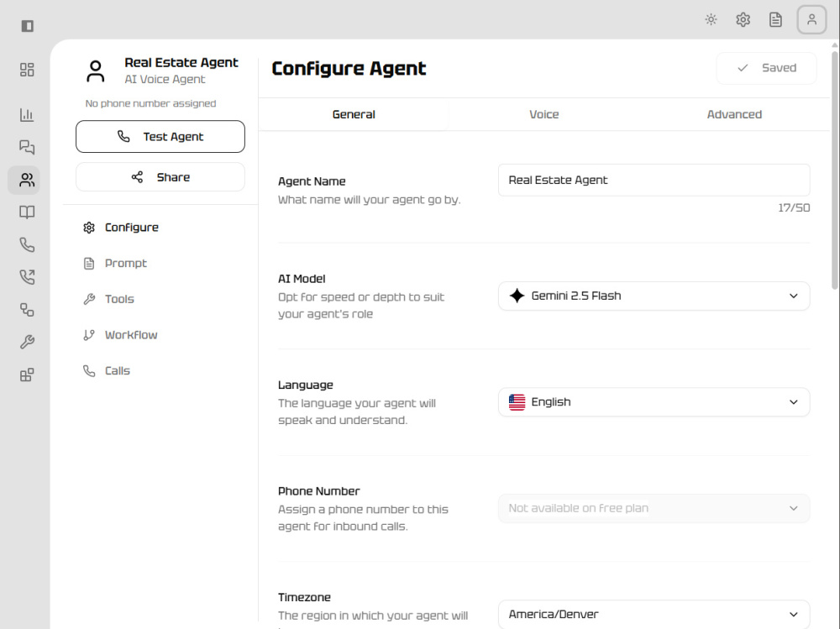Click the 'Language' field label

(x=306, y=385)
